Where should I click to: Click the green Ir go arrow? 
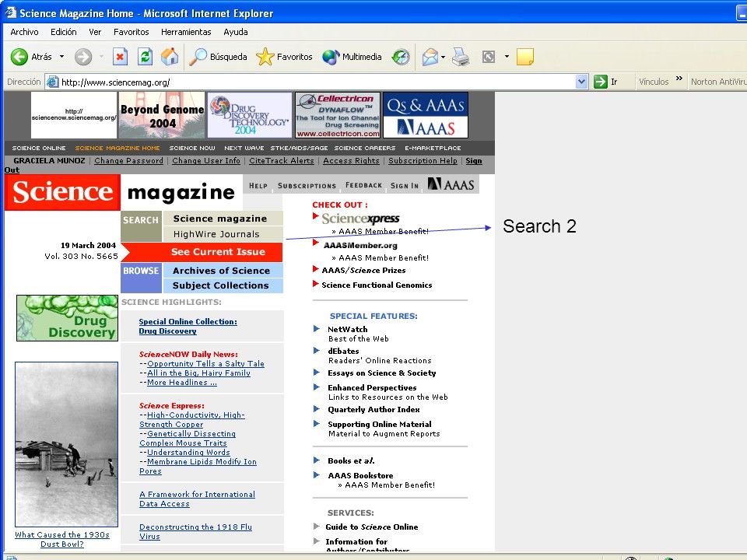pos(600,82)
